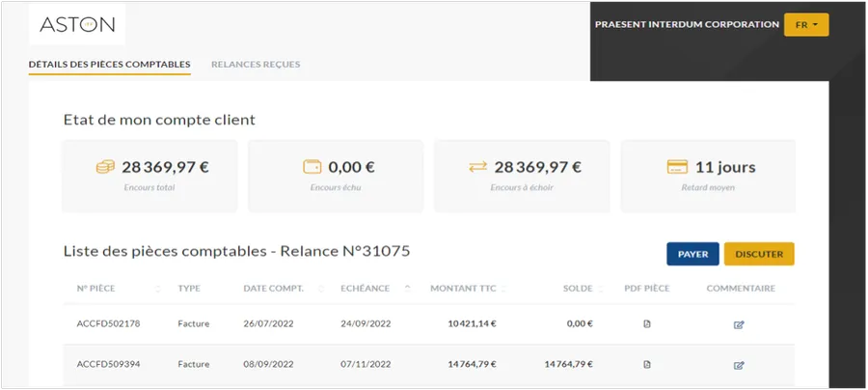Sort table by MONTANT TTC column
The height and width of the screenshot is (390, 868).
[504, 289]
